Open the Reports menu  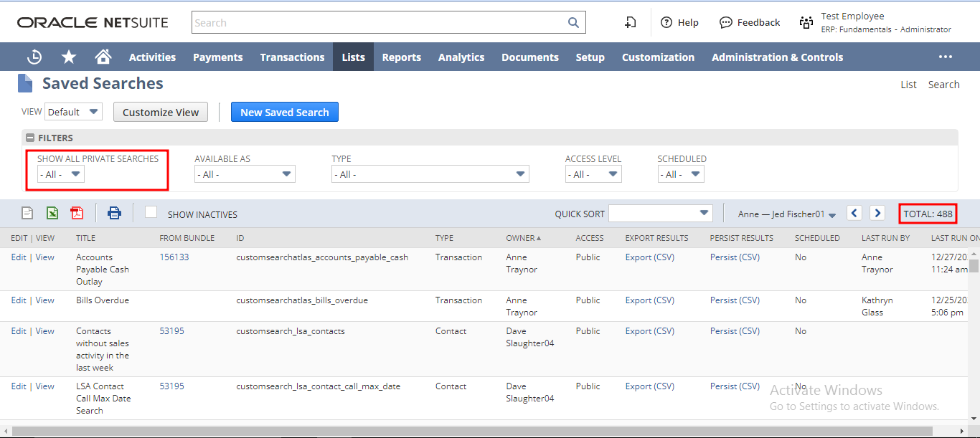401,57
